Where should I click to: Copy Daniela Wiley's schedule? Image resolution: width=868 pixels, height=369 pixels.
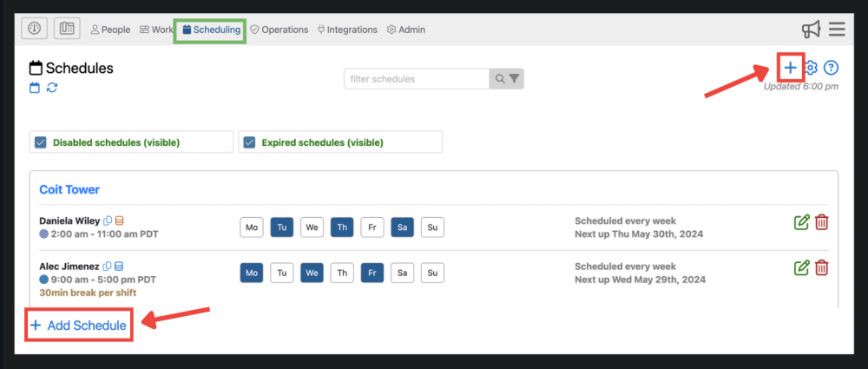click(x=108, y=221)
